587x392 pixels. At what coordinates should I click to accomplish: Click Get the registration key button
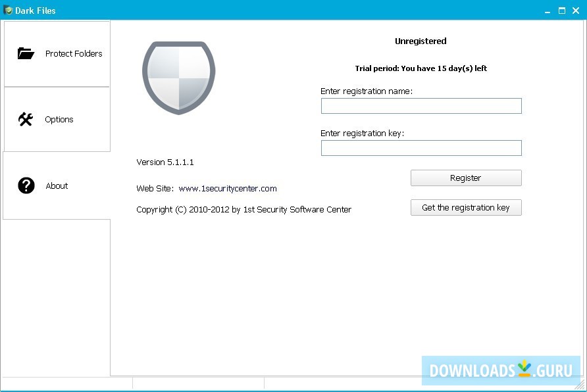click(x=466, y=208)
